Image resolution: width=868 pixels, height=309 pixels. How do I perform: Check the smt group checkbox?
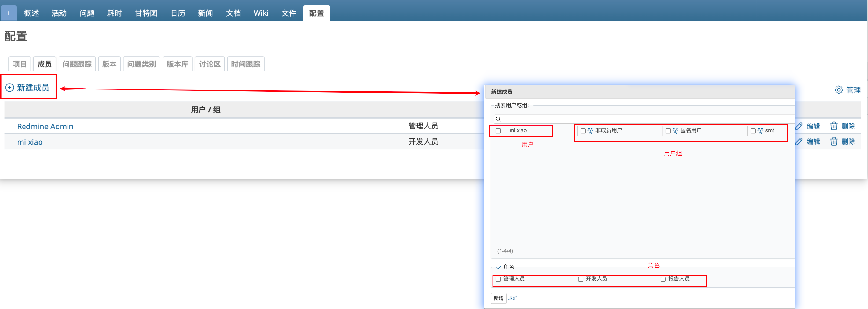[x=753, y=131]
